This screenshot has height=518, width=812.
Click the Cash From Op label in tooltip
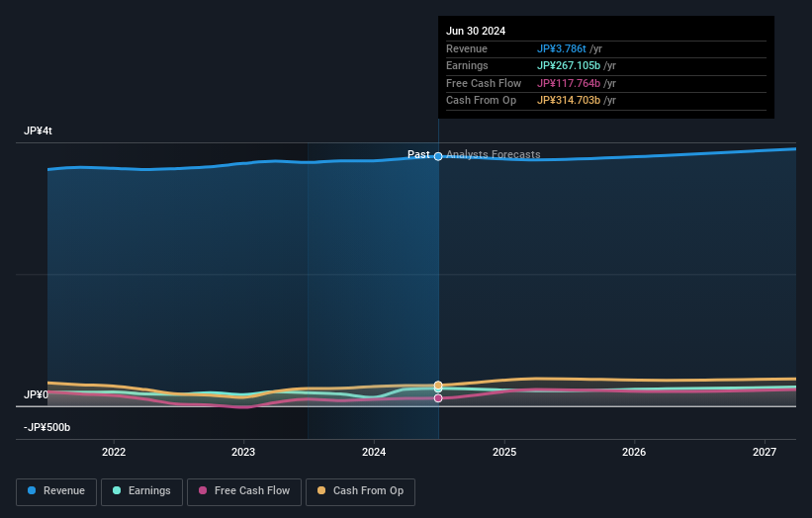[x=481, y=101]
